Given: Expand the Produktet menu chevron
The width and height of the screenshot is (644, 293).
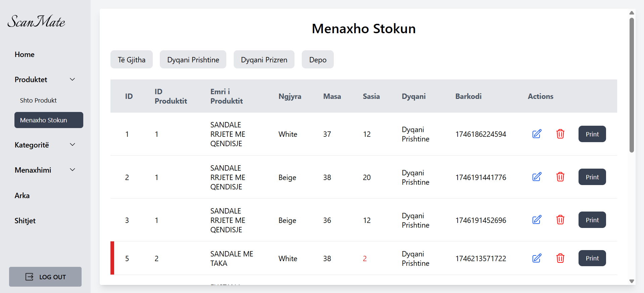Looking at the screenshot, I should coord(72,79).
